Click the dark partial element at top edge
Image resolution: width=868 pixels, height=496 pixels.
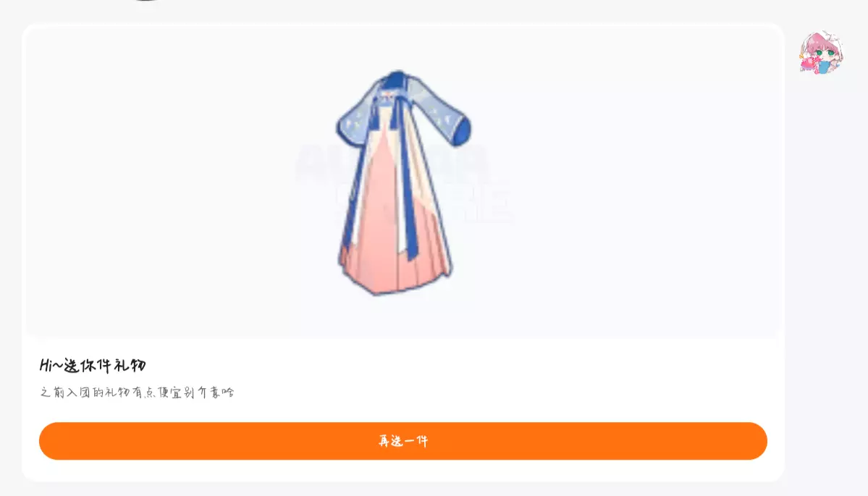coord(147,1)
